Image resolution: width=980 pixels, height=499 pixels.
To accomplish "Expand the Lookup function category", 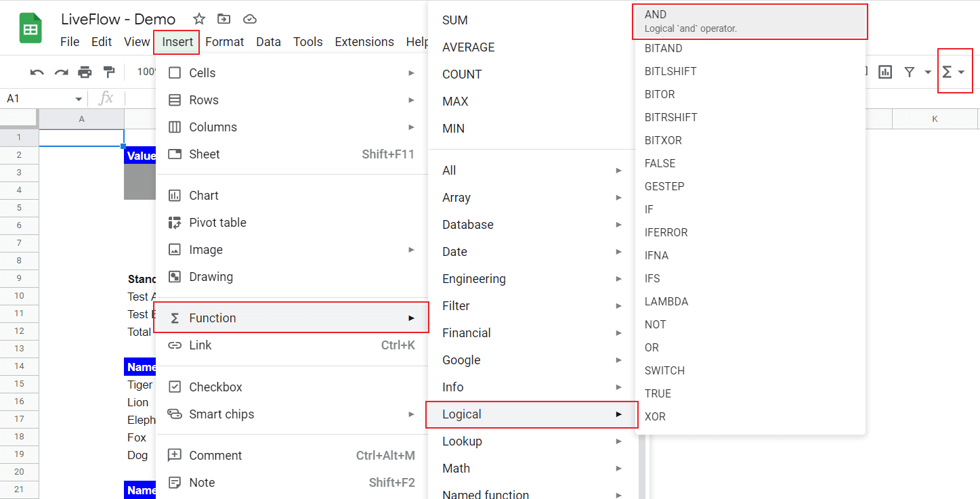I will click(x=532, y=441).
